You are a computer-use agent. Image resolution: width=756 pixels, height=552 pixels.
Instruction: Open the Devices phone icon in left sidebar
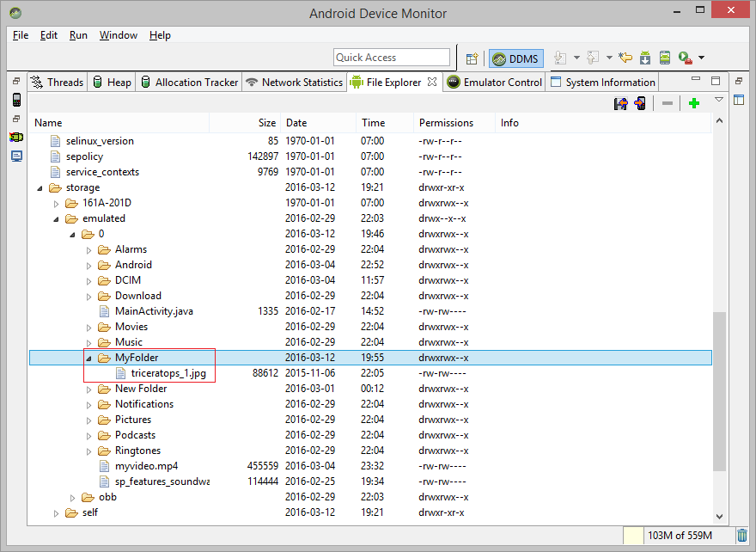coord(17,100)
